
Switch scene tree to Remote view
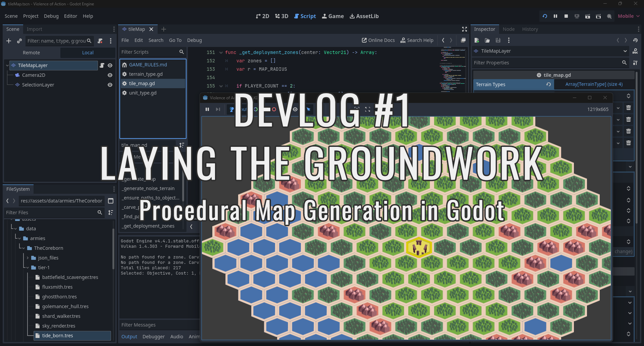pyautogui.click(x=31, y=52)
